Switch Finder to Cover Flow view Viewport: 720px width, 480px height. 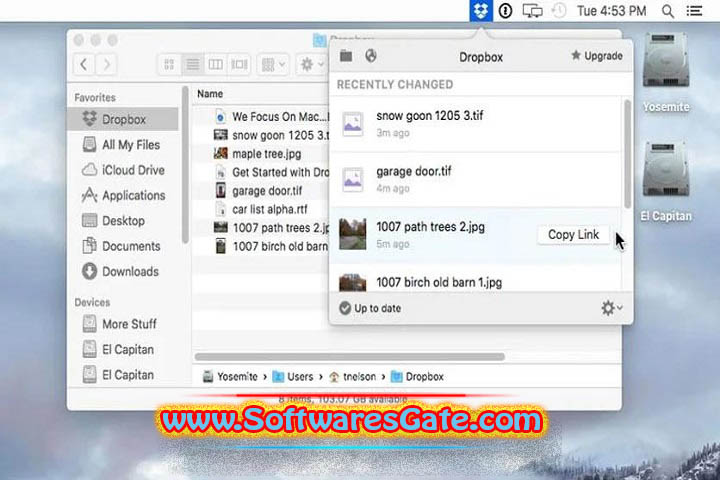tap(239, 64)
